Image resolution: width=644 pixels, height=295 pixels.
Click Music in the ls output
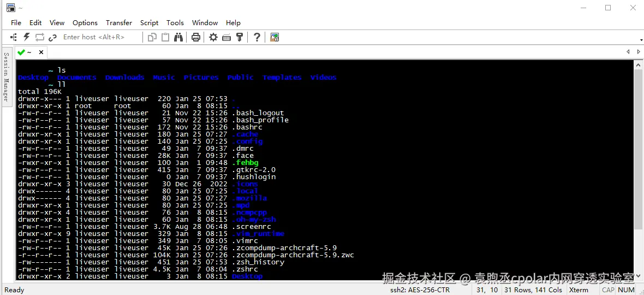(x=164, y=77)
